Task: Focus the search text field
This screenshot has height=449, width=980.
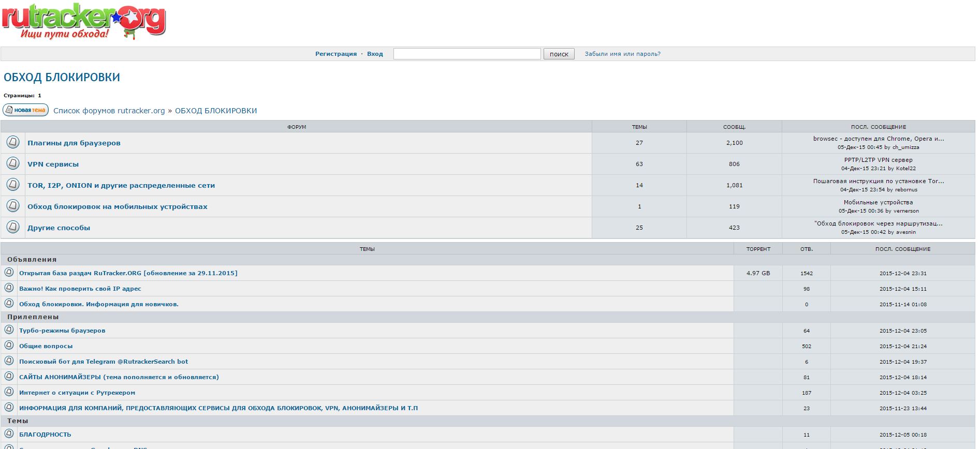Action: click(x=467, y=54)
